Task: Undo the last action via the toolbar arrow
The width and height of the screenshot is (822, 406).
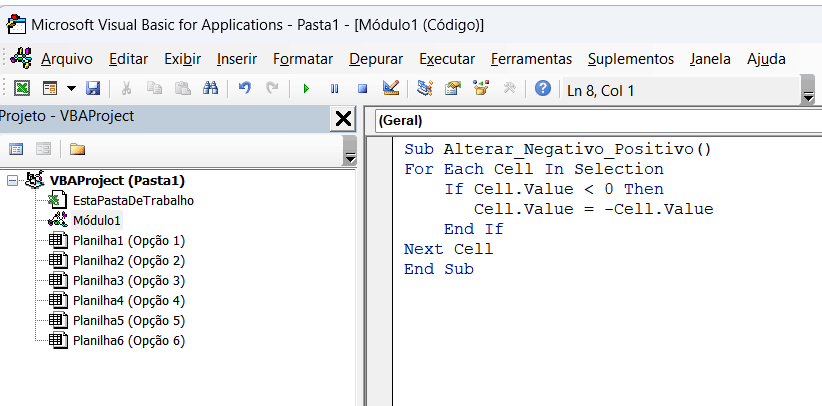Action: [x=244, y=89]
